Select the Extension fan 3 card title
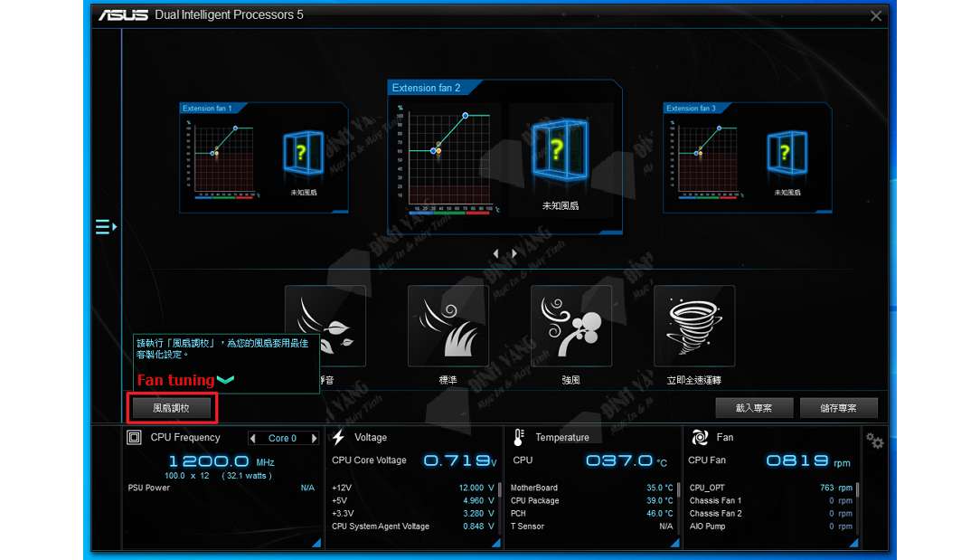This screenshot has height=560, width=980. (691, 109)
